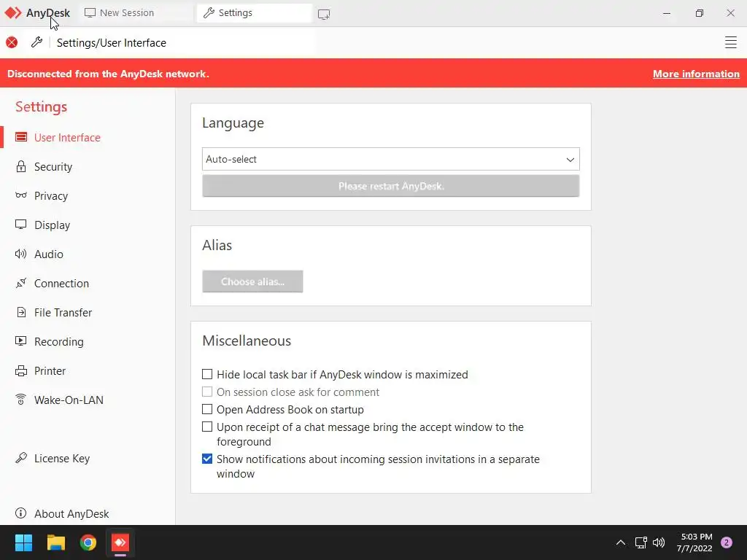The width and height of the screenshot is (747, 560).
Task: Open network status in system tray
Action: (x=640, y=542)
